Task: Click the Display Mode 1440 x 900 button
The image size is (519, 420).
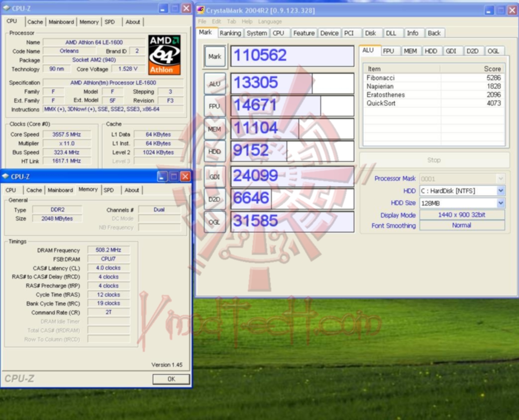Action: coord(462,215)
